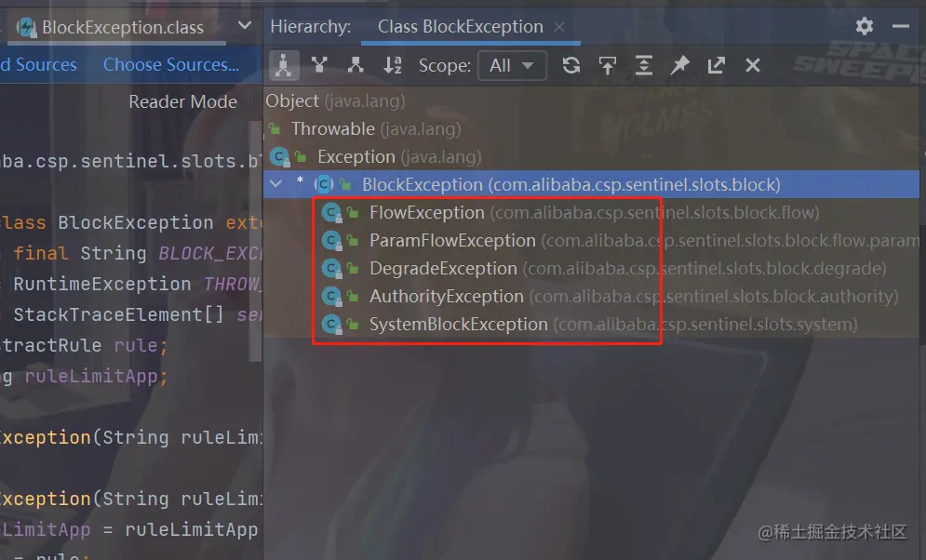Sort hierarchy alphabetically icon

click(x=393, y=65)
